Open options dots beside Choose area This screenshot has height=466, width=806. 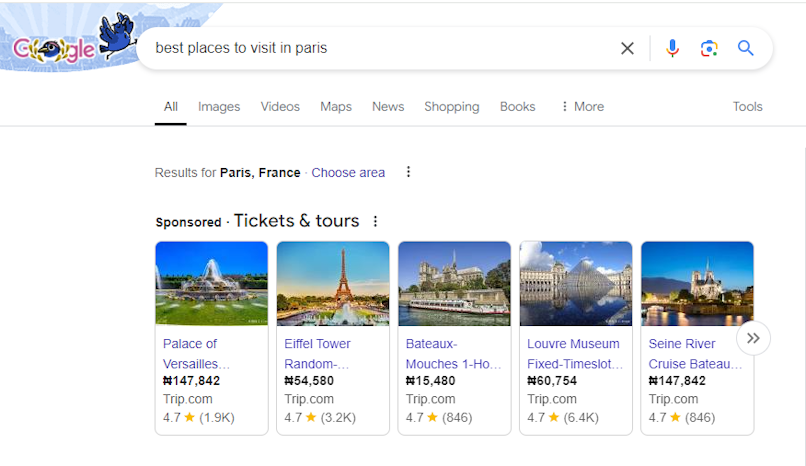408,172
